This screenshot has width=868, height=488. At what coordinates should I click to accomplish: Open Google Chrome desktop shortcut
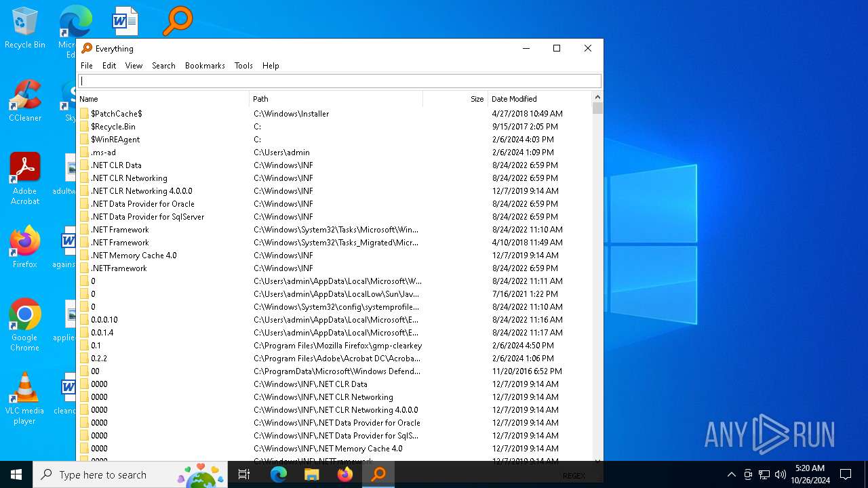click(x=24, y=325)
